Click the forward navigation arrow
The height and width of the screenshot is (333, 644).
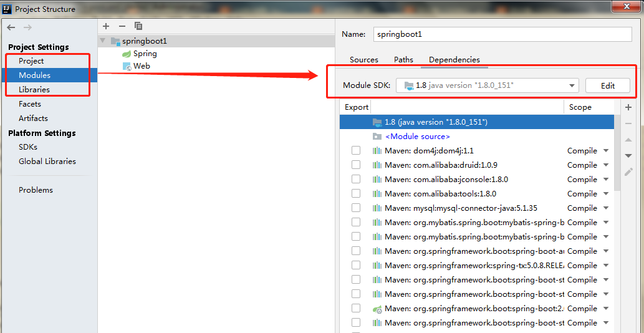[x=27, y=27]
